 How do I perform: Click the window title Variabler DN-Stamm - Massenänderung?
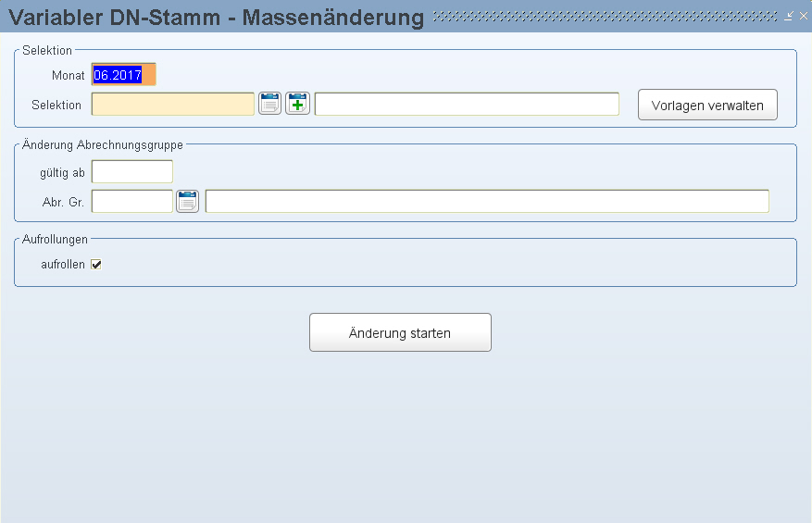click(217, 17)
